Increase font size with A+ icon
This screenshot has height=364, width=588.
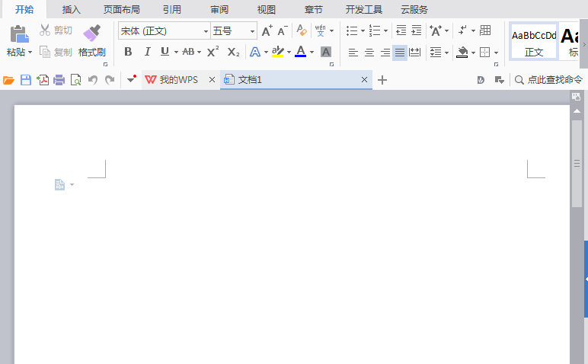267,31
